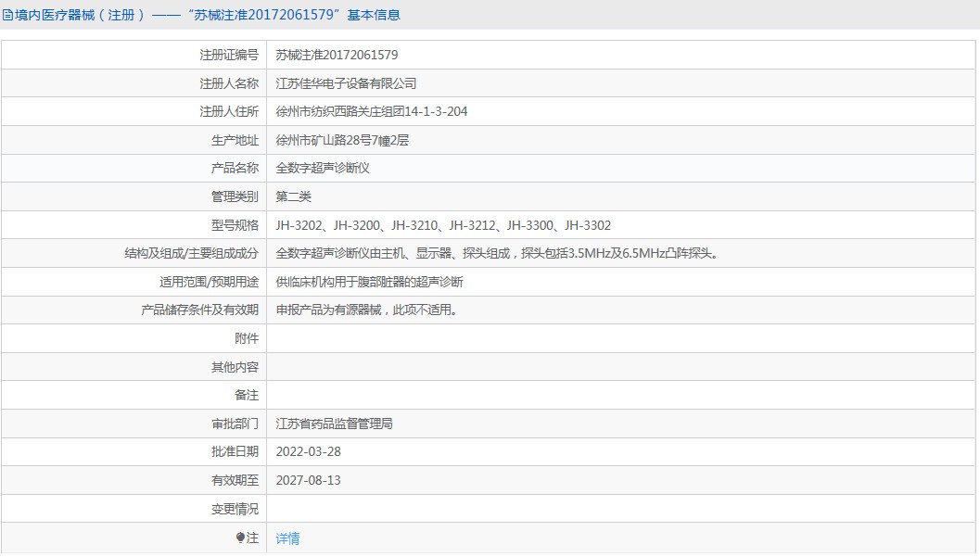Click product name 全数字超声诊断仪
Screen dimensions: 980x557
coord(324,168)
